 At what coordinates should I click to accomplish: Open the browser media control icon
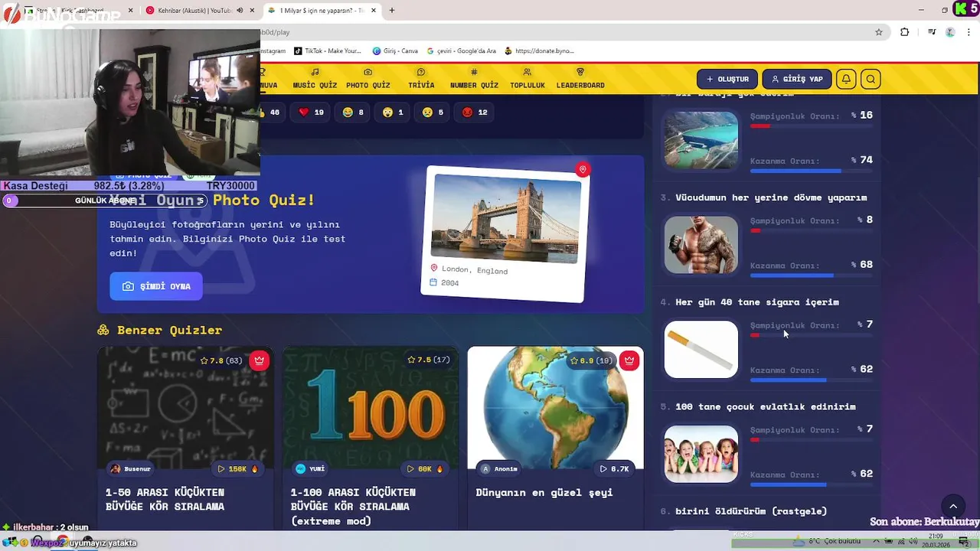(932, 32)
